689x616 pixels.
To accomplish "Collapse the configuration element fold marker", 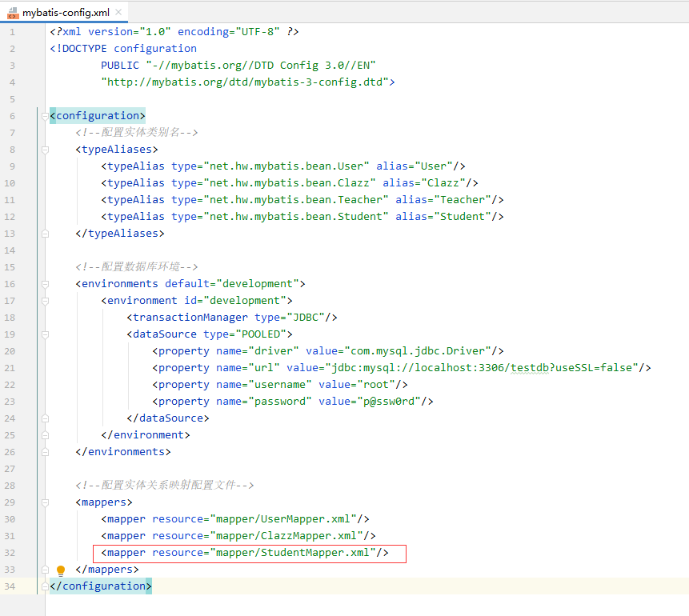I will click(x=45, y=116).
